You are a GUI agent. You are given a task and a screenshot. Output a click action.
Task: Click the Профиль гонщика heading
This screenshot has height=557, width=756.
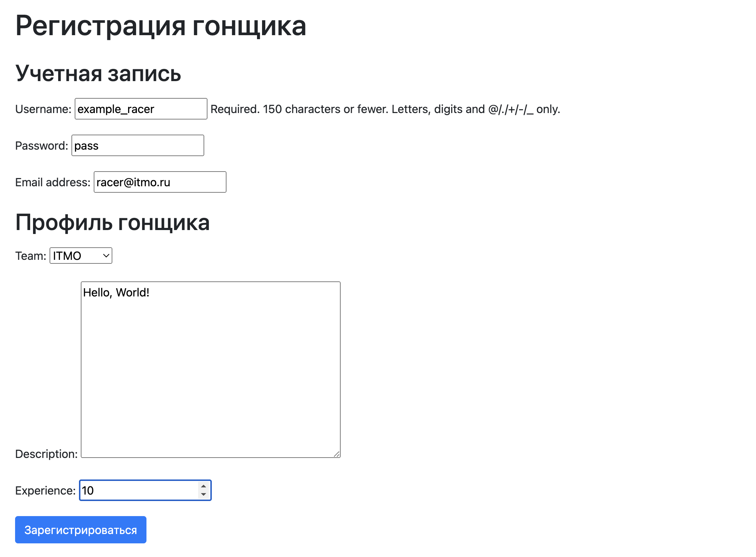click(112, 223)
